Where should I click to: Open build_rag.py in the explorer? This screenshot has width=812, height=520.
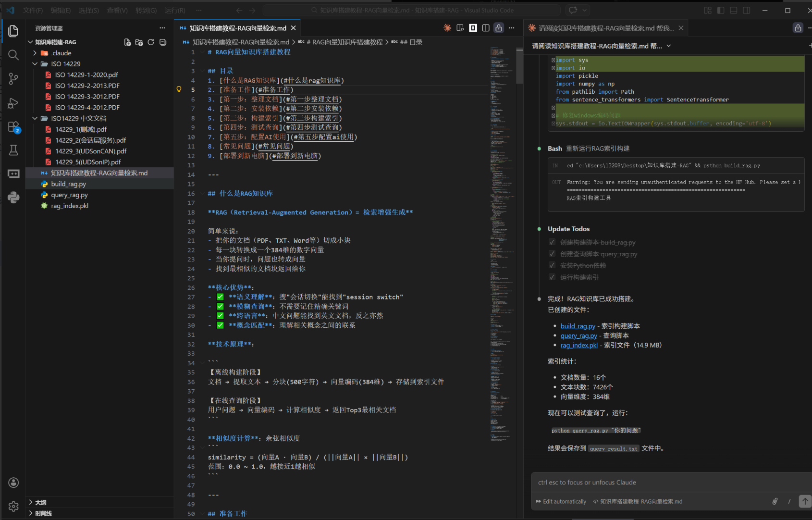pos(68,184)
